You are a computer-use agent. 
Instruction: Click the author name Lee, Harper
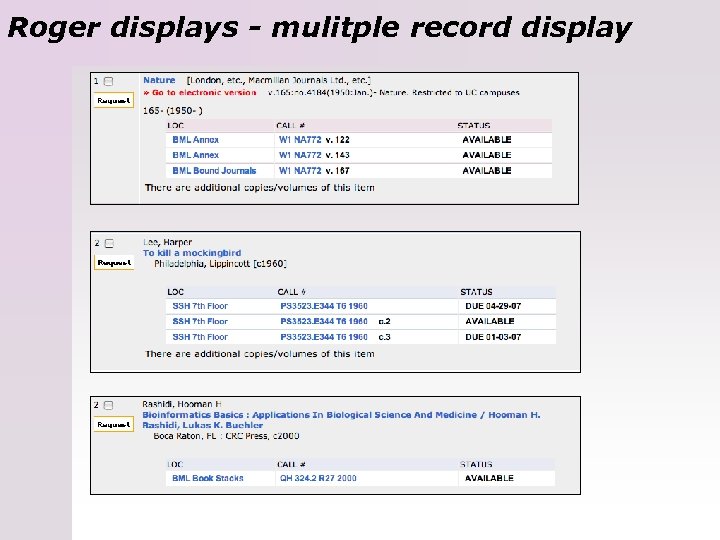tap(167, 242)
